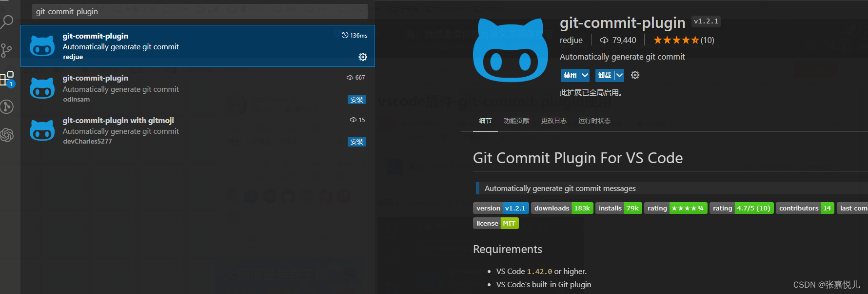Click the license MIT badge
The width and height of the screenshot is (868, 294).
496,223
